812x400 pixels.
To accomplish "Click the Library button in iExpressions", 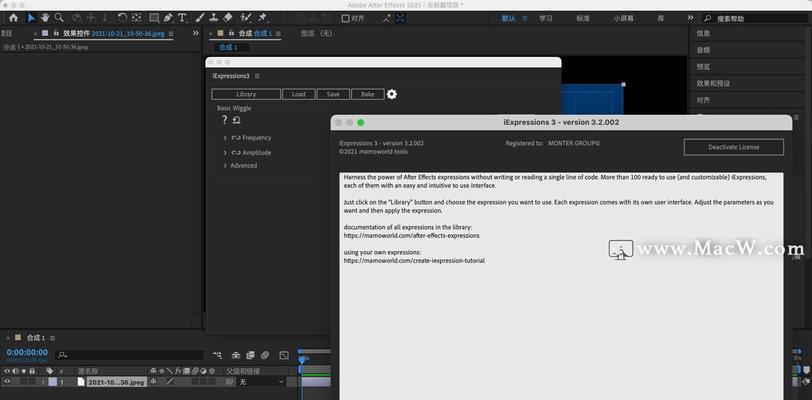I will point(246,94).
